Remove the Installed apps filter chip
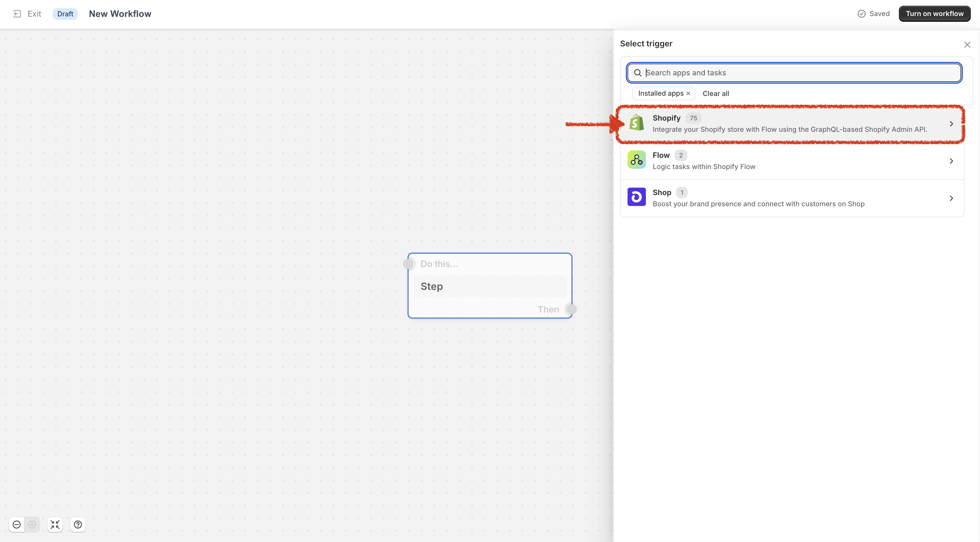The image size is (980, 542). (x=688, y=93)
